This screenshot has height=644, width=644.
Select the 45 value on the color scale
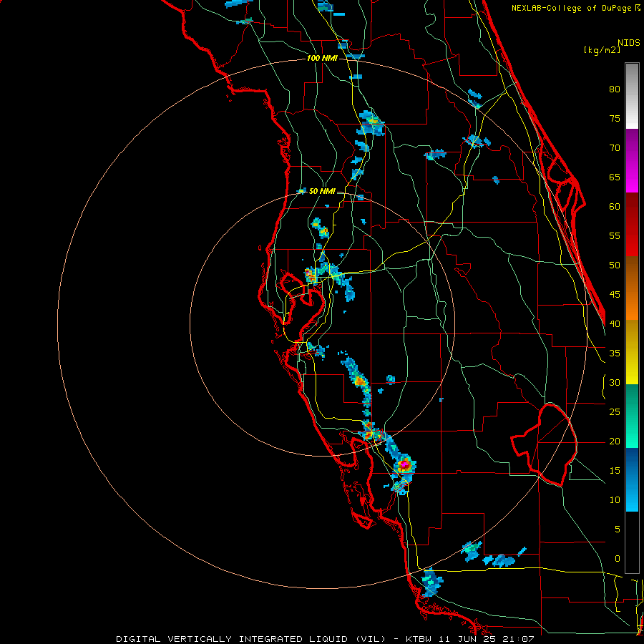(x=615, y=295)
